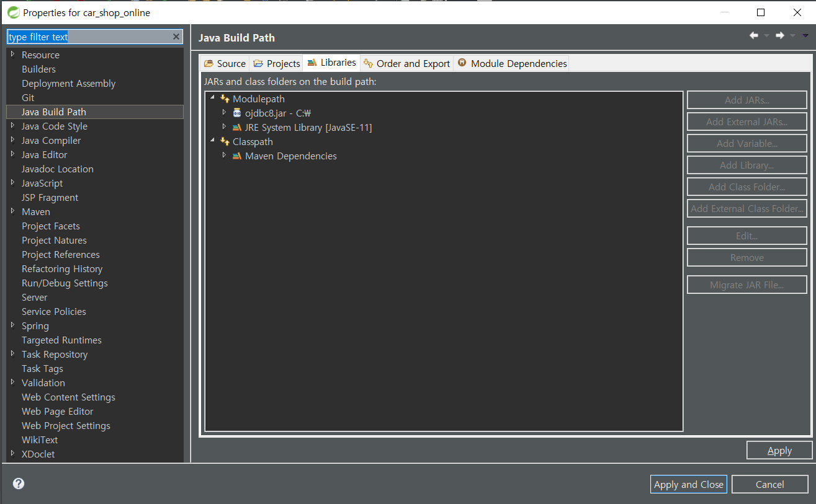Switch to the Source tab
The height and width of the screenshot is (504, 816).
225,63
